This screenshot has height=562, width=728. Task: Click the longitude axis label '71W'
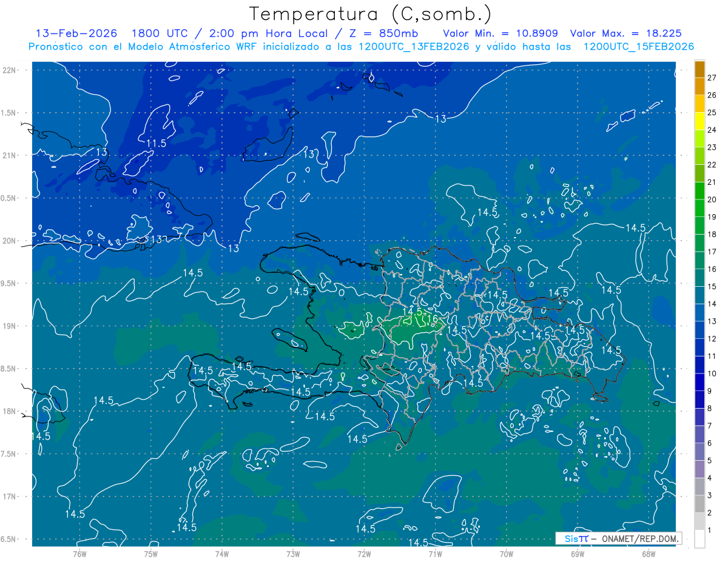(x=435, y=554)
